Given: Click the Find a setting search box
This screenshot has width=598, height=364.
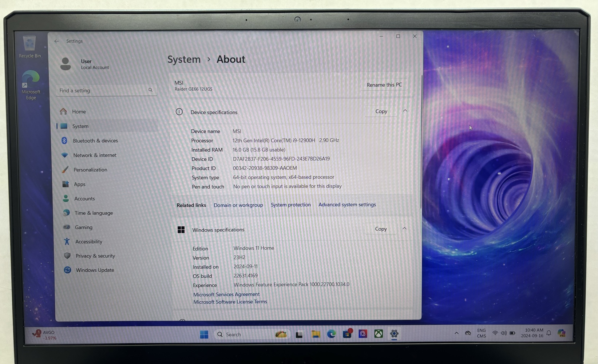Looking at the screenshot, I should (106, 90).
